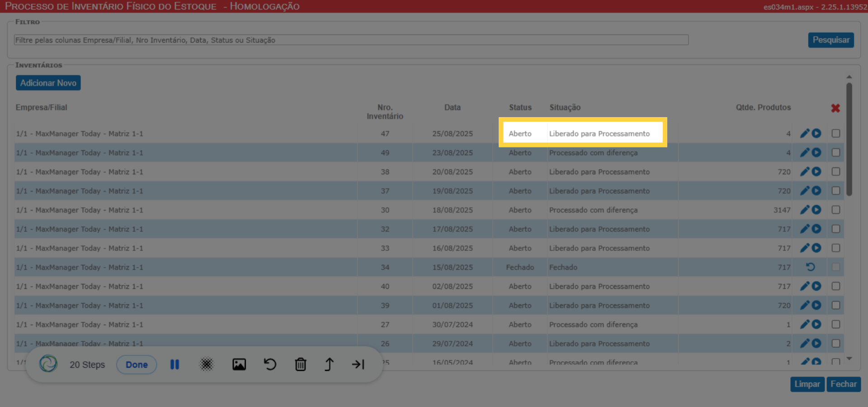Run process for inventory 39

(x=816, y=305)
